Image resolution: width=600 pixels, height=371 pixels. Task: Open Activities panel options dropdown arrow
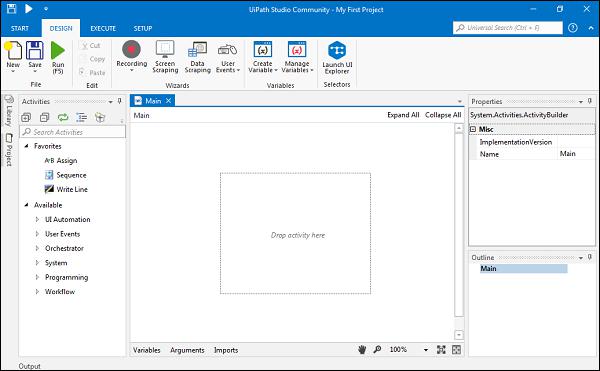click(x=111, y=102)
